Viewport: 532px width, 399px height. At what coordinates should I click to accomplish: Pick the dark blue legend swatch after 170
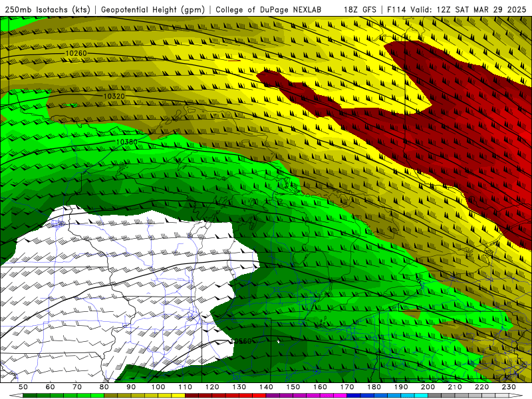(354, 396)
